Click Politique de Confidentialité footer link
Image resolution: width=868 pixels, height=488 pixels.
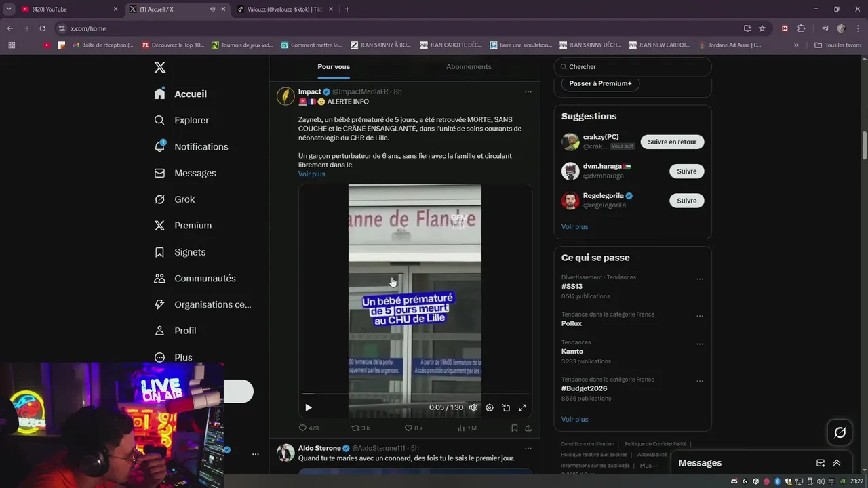[x=655, y=444]
